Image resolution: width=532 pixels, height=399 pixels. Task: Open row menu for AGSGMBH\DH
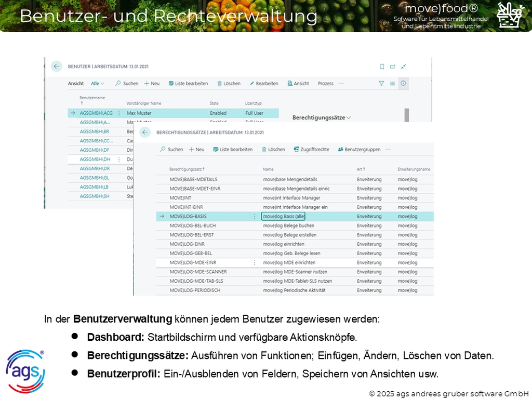click(119, 159)
